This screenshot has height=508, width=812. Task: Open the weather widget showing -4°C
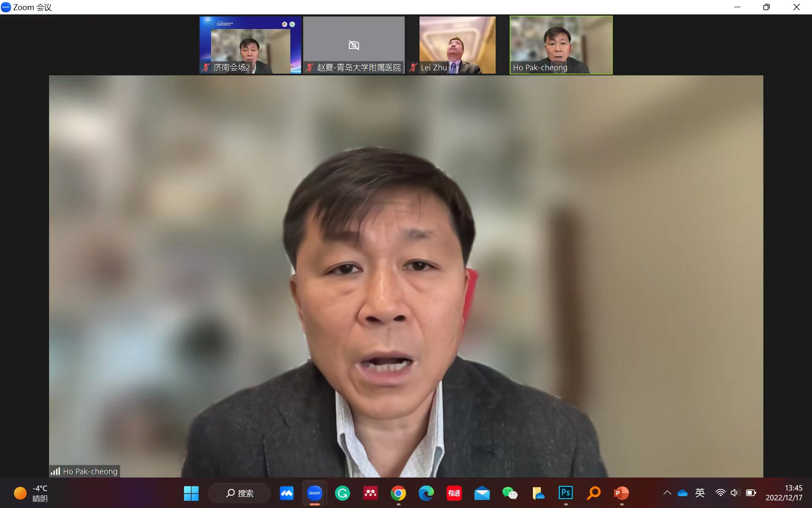point(31,493)
